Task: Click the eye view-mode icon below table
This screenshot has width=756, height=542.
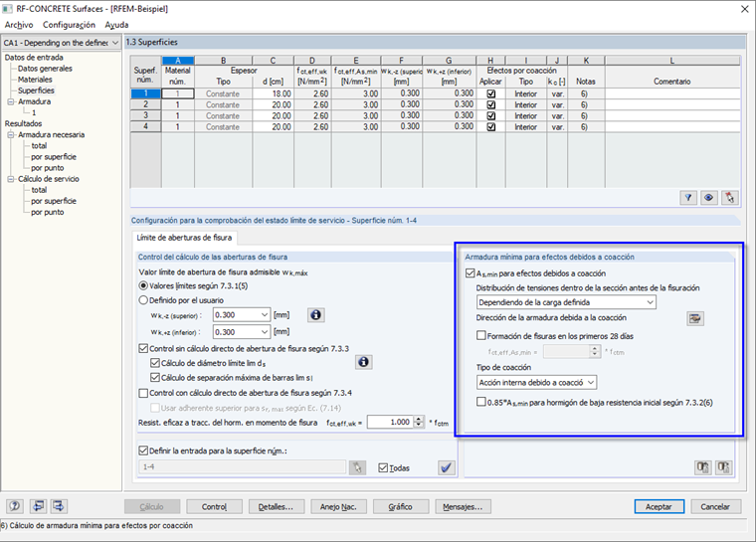Action: pyautogui.click(x=708, y=197)
